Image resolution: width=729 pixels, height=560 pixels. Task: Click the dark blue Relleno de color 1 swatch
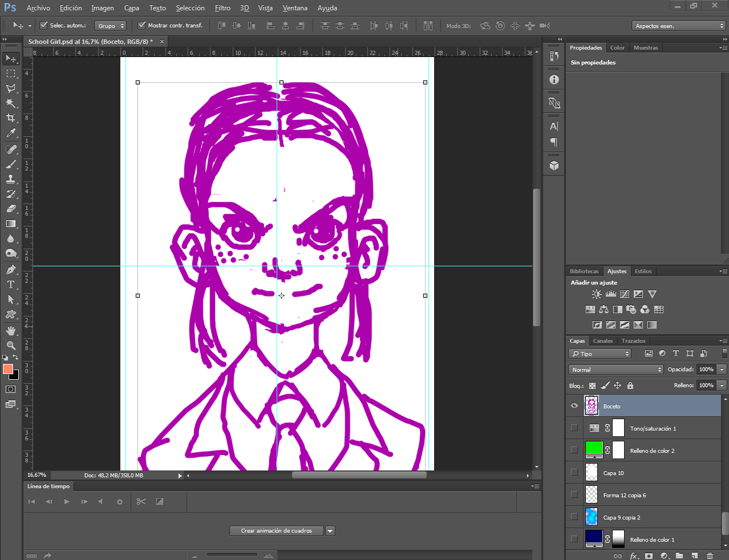(x=594, y=538)
